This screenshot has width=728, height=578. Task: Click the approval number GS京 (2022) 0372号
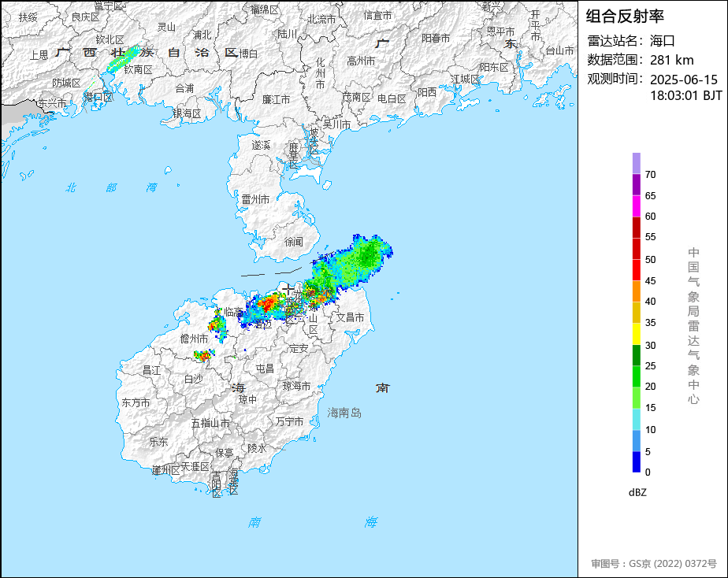pyautogui.click(x=673, y=564)
